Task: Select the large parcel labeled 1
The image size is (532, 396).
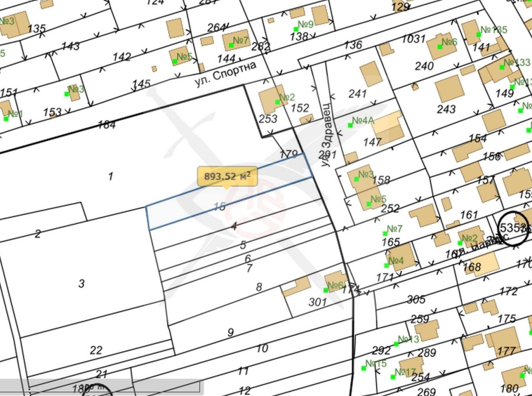Action: pos(110,176)
